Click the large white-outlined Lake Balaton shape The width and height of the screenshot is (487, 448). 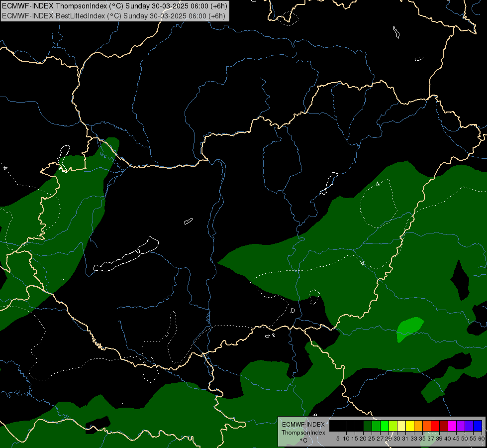tap(126, 255)
